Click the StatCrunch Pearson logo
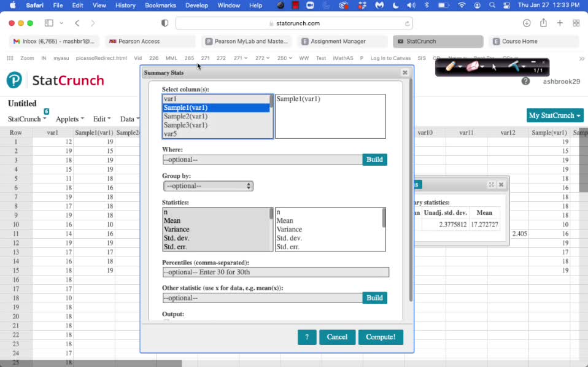The height and width of the screenshot is (367, 588). [x=14, y=80]
